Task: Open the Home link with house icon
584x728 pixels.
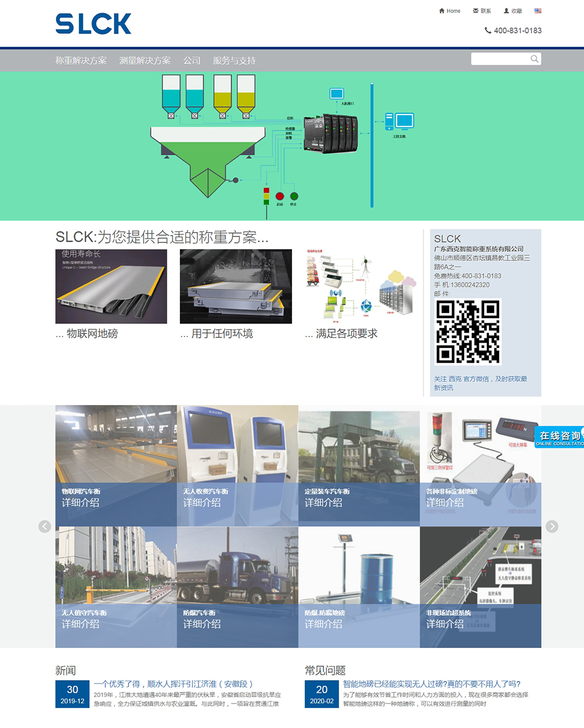Action: point(450,11)
